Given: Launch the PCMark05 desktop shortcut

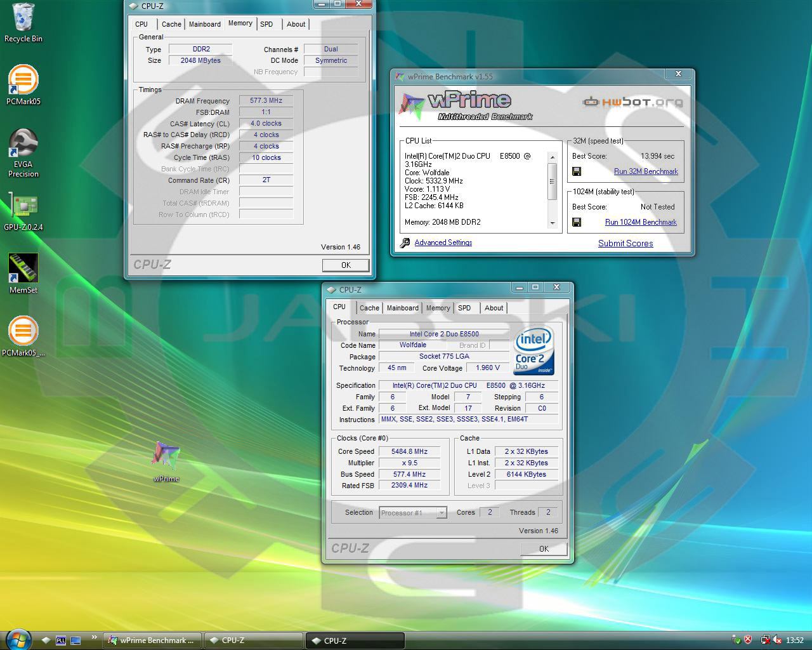Looking at the screenshot, I should [23, 85].
